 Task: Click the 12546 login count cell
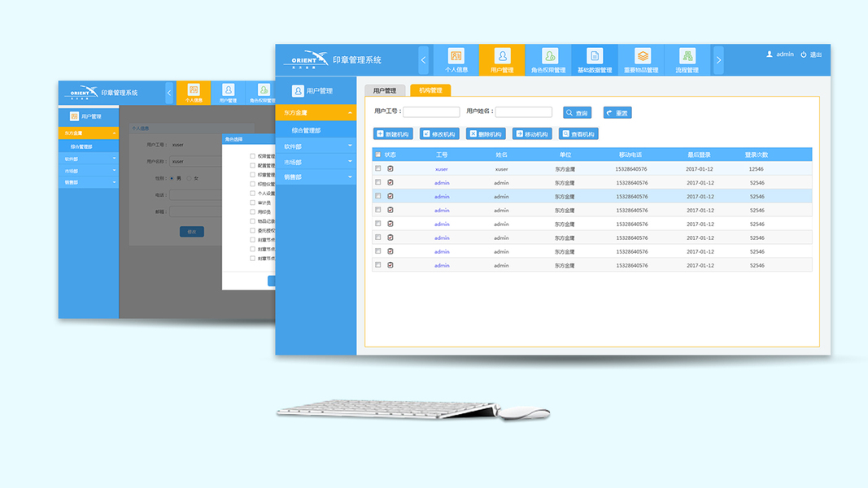click(x=757, y=169)
